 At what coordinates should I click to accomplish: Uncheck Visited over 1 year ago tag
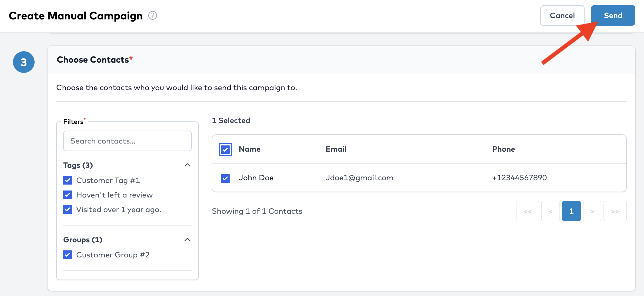coord(68,209)
